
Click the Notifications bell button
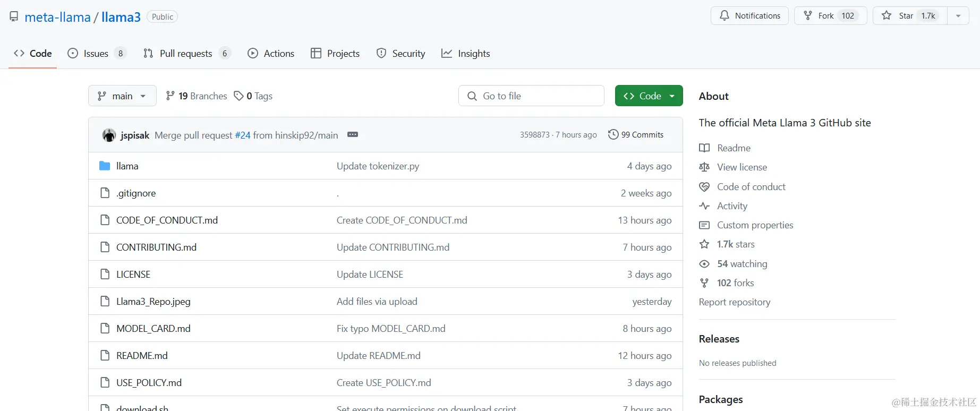click(749, 15)
